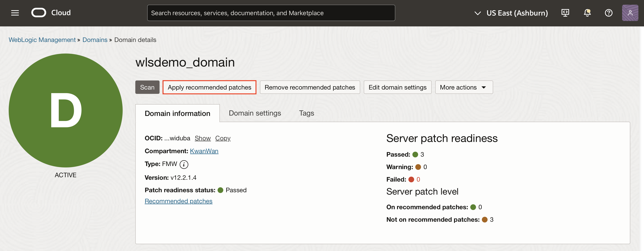Open the Recommended patches link

[179, 201]
